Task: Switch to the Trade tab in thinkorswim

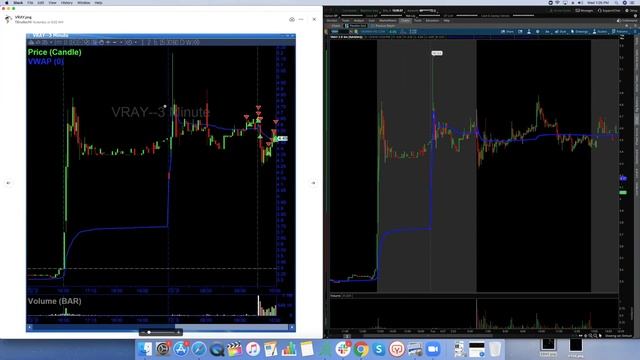Action: 345,20
